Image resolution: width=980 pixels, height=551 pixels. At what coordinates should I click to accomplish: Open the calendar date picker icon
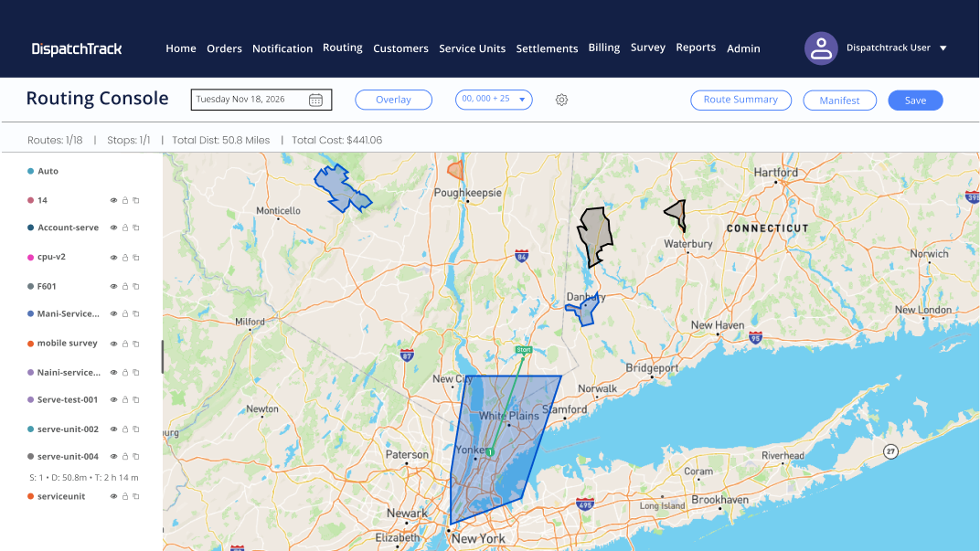click(315, 100)
